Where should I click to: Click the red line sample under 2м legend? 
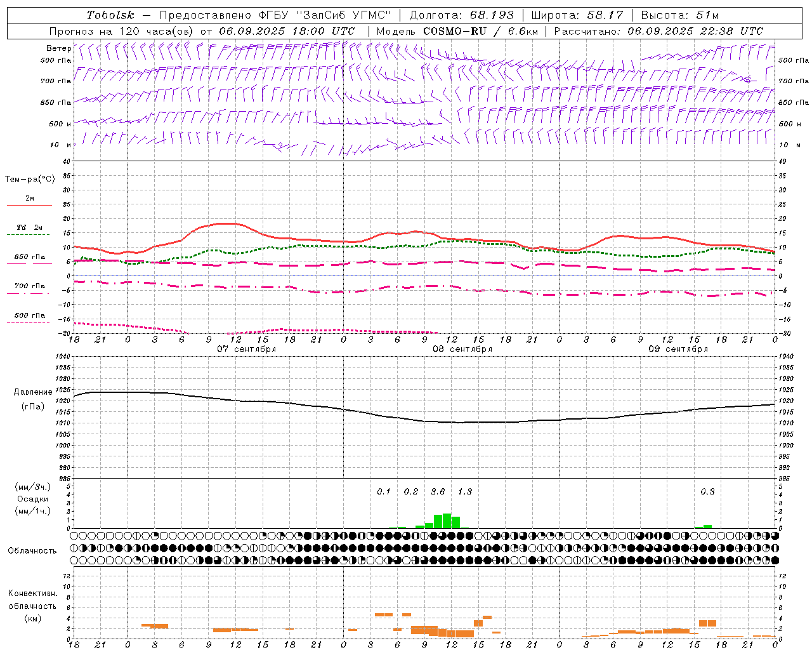click(29, 205)
